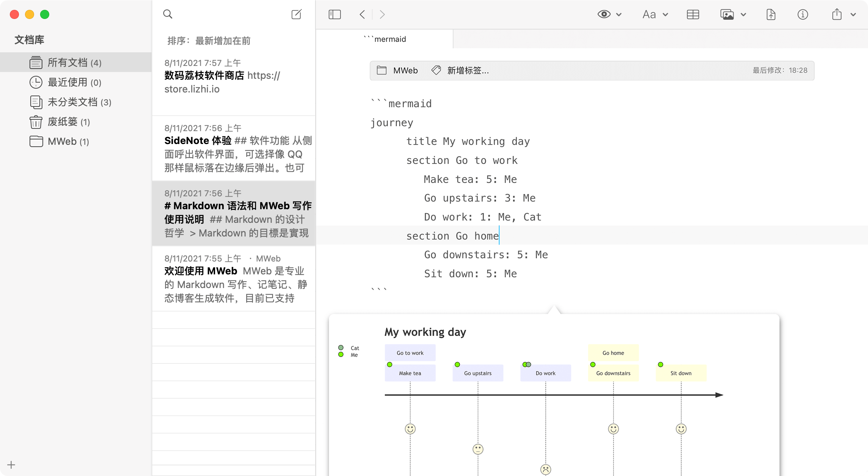Select the 欢迎使用 MWeb document
Screen dimensions: 868x476
[x=234, y=279]
